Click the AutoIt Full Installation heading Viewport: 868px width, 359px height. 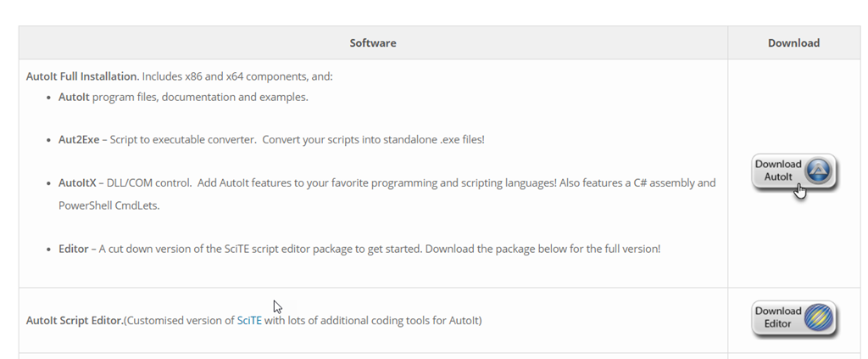pos(81,76)
